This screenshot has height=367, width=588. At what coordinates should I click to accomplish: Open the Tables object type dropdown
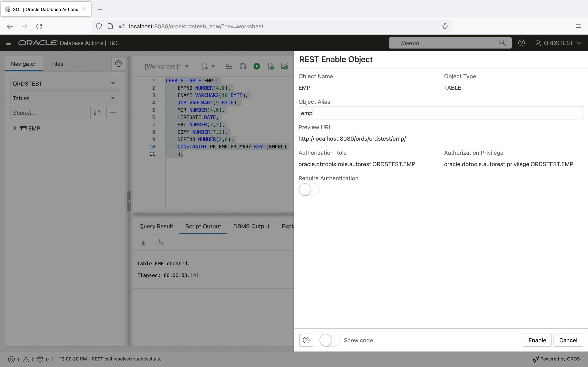[65, 98]
